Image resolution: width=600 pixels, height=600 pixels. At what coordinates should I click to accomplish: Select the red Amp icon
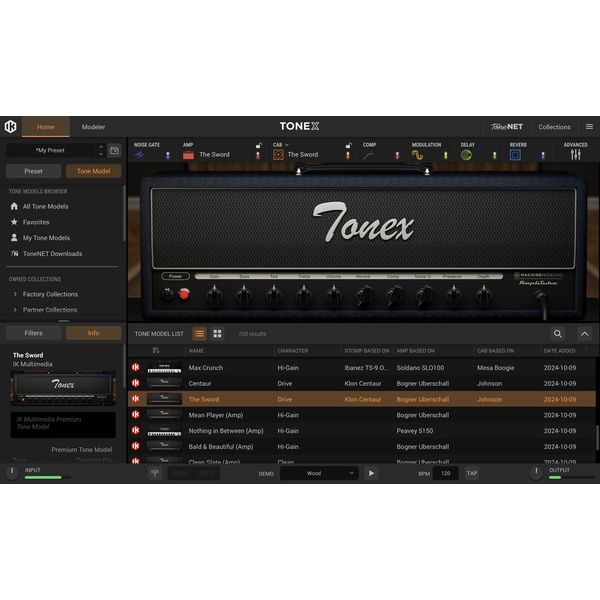point(188,155)
